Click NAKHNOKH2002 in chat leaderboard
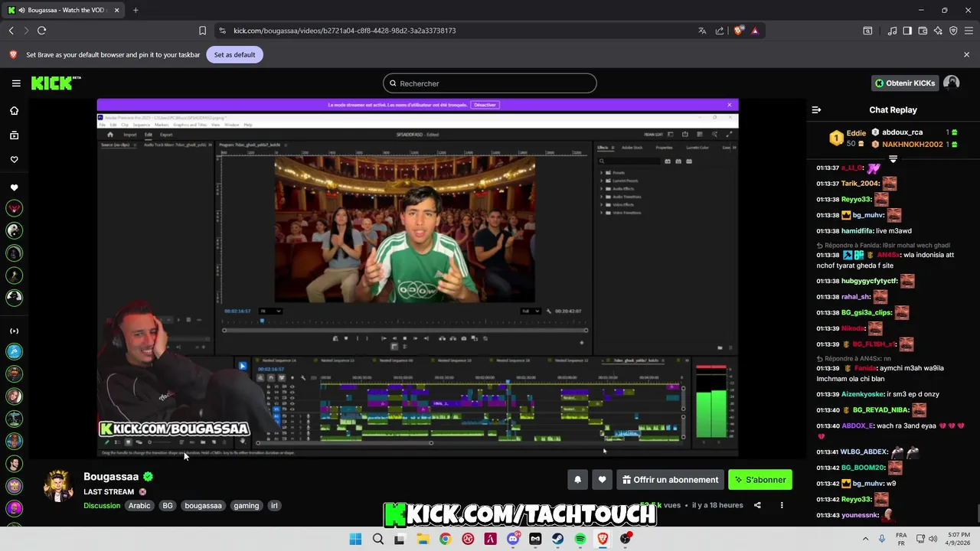 click(x=912, y=145)
